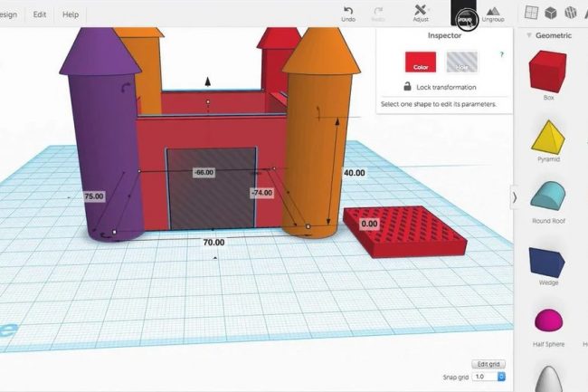
Task: Open the Edit menu
Action: point(40,14)
